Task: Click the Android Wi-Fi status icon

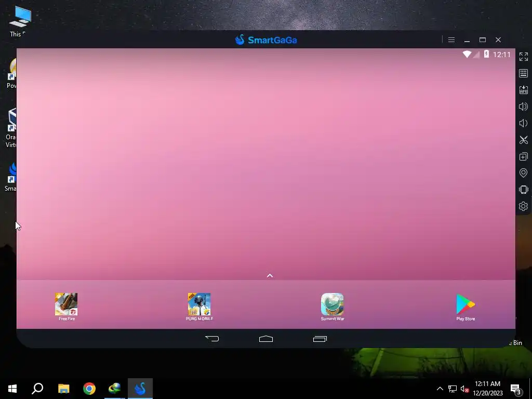Action: [x=467, y=54]
